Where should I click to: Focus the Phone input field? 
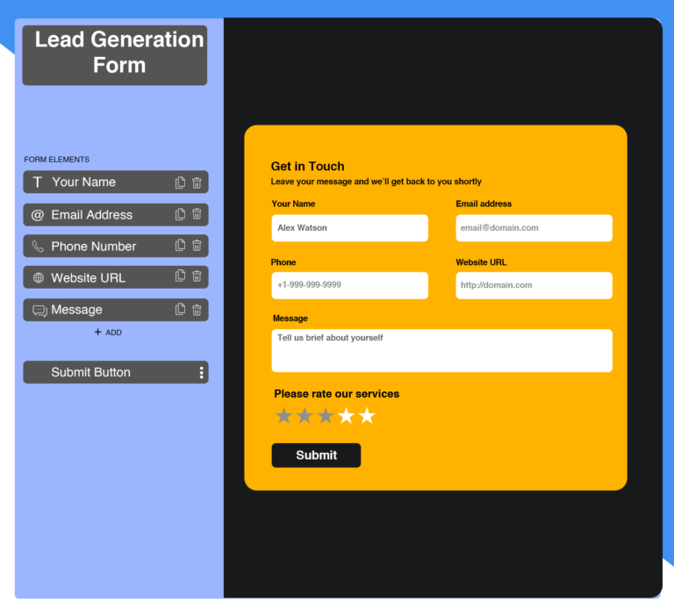click(350, 285)
